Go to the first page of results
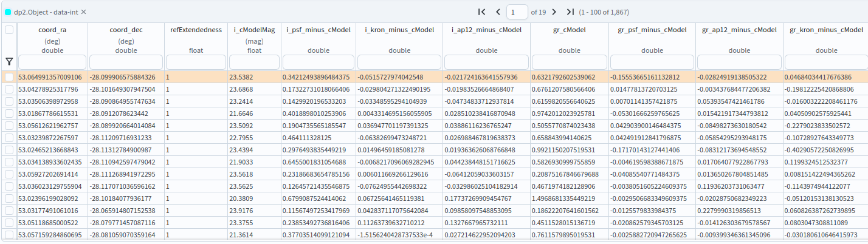This screenshot has width=868, height=244. (x=482, y=12)
